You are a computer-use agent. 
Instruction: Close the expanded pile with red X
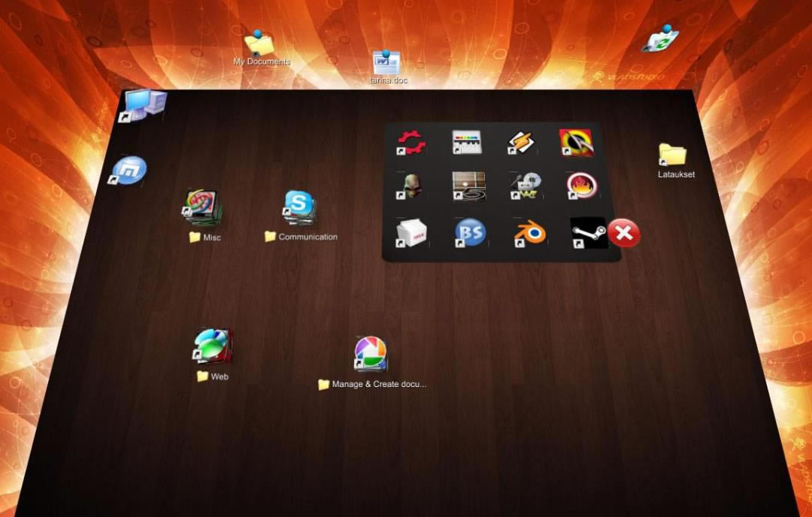624,234
